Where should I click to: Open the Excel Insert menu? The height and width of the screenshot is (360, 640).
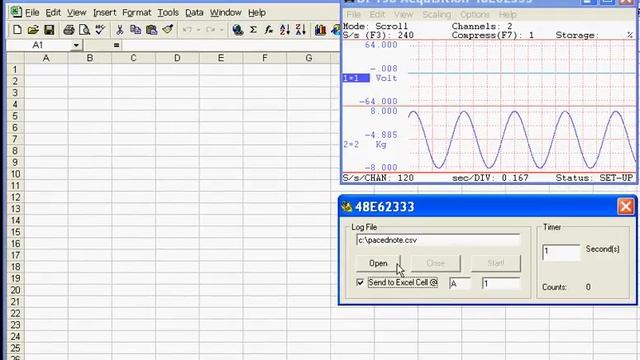click(104, 13)
